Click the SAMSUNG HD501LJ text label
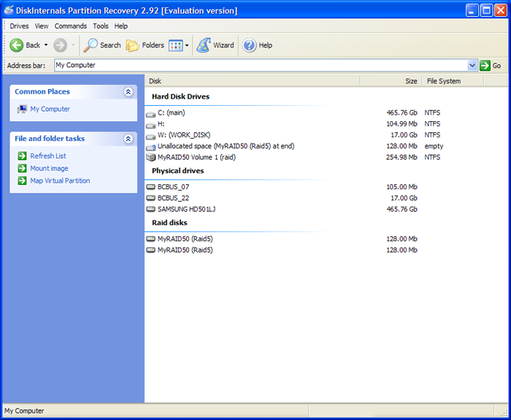The height and width of the screenshot is (420, 511). (x=186, y=210)
